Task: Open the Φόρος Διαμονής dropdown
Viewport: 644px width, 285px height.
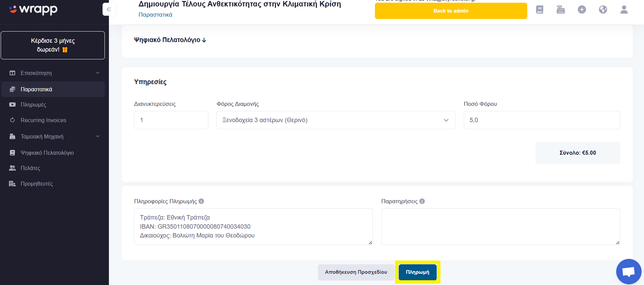Action: tap(336, 120)
